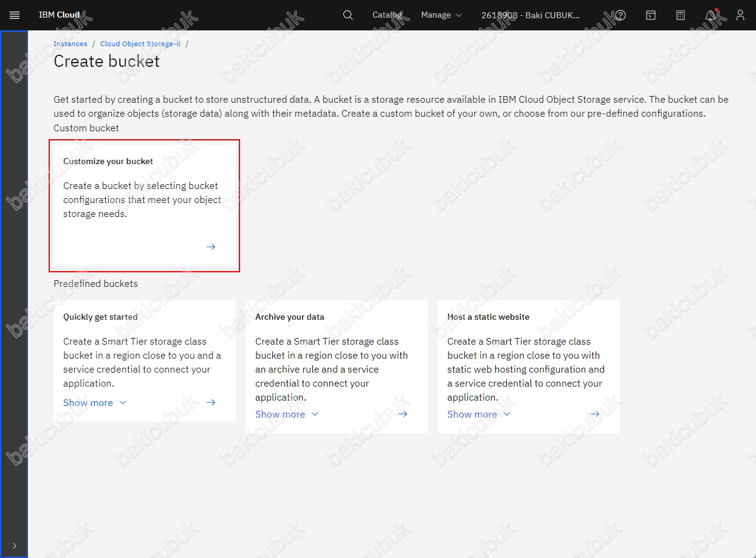Expand the Manage dropdown

coord(441,15)
